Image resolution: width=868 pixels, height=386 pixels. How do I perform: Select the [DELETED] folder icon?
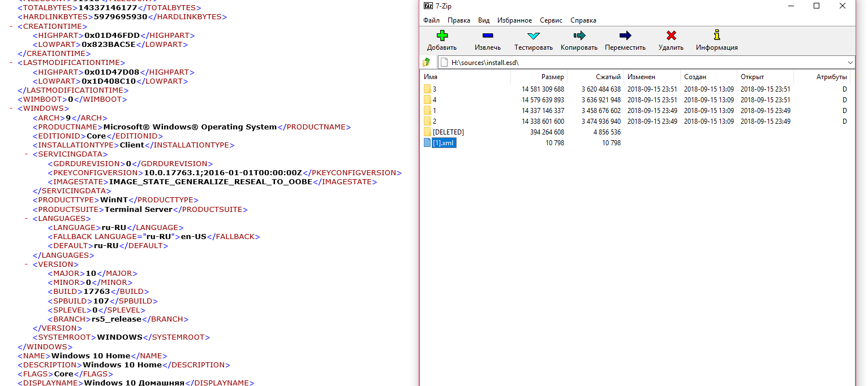[427, 132]
